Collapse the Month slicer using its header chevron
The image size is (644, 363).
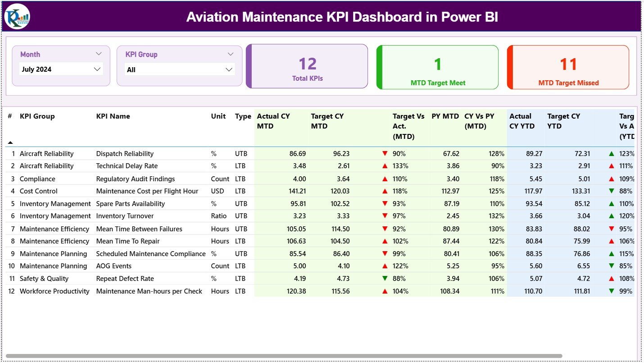(x=100, y=54)
